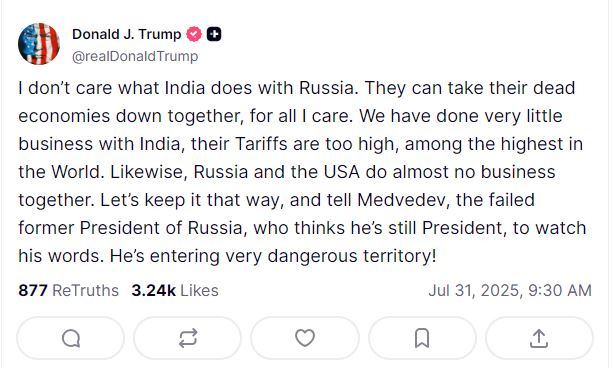The width and height of the screenshot is (613, 368).
Task: Click "former President of Russia" phrase
Action: click(x=133, y=228)
